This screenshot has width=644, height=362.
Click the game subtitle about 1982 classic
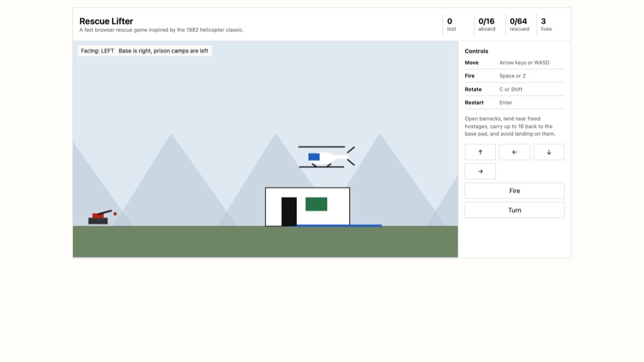coord(162,30)
